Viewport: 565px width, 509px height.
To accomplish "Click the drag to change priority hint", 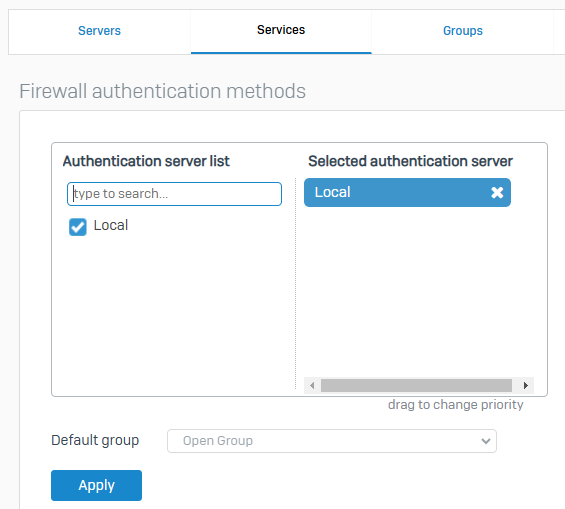I will pos(455,405).
